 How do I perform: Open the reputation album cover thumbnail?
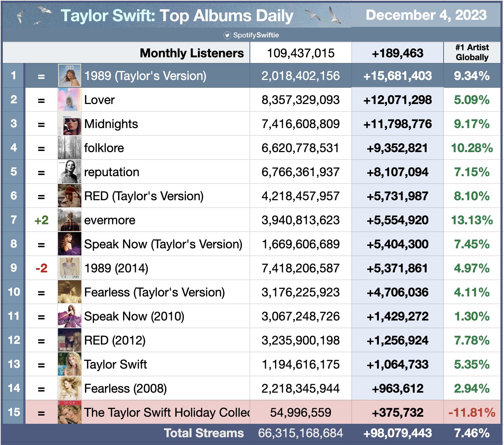coord(70,172)
